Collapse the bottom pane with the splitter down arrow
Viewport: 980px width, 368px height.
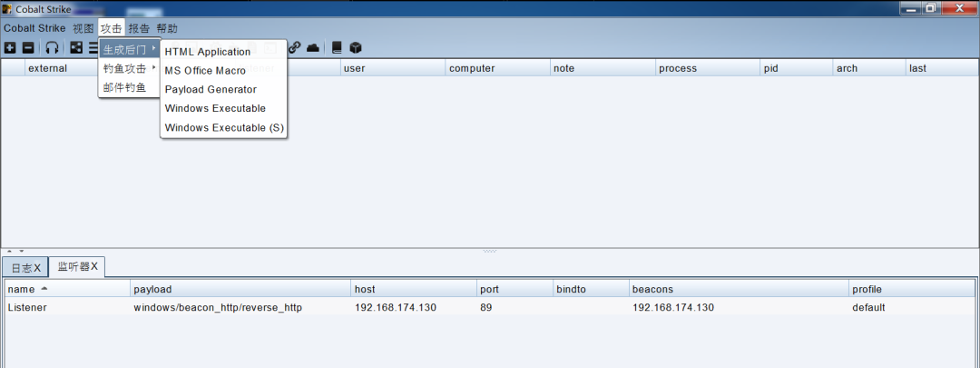(x=21, y=251)
